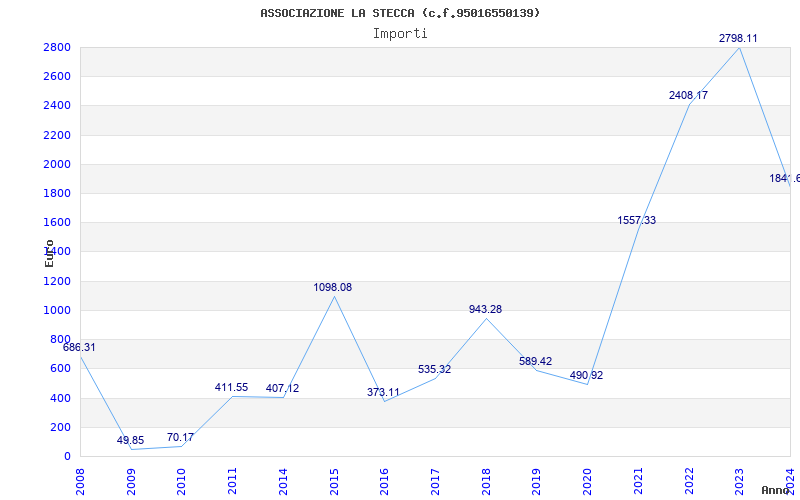Image resolution: width=800 pixels, height=500 pixels.
Task: Click the Importi subtitle
Action: [400, 34]
